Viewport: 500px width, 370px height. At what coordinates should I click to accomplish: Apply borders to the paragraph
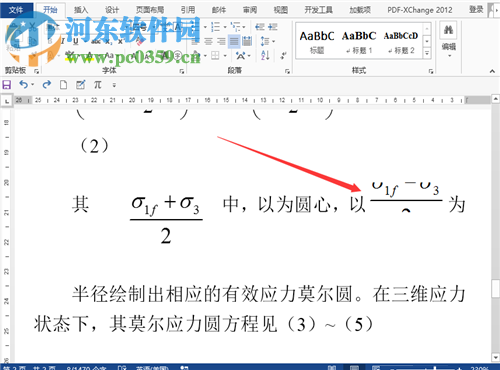(215, 55)
